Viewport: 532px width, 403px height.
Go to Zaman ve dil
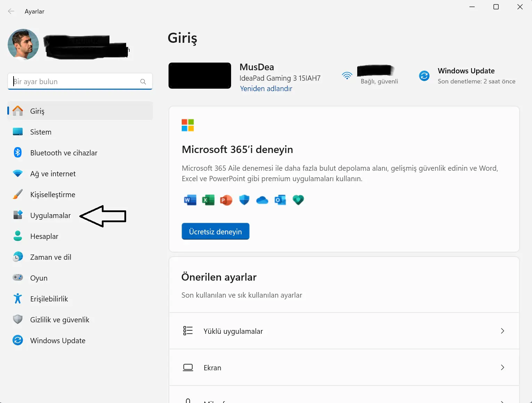(x=80, y=257)
